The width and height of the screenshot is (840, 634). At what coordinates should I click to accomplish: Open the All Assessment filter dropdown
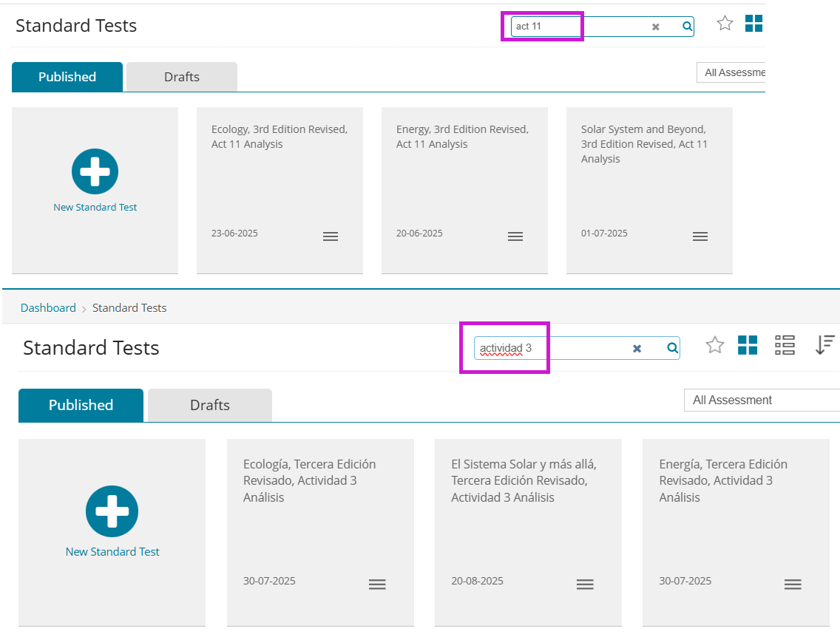761,400
